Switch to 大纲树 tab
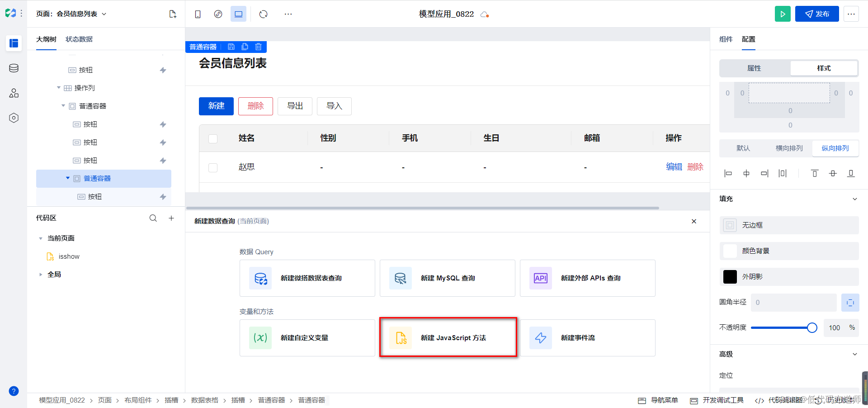 46,39
